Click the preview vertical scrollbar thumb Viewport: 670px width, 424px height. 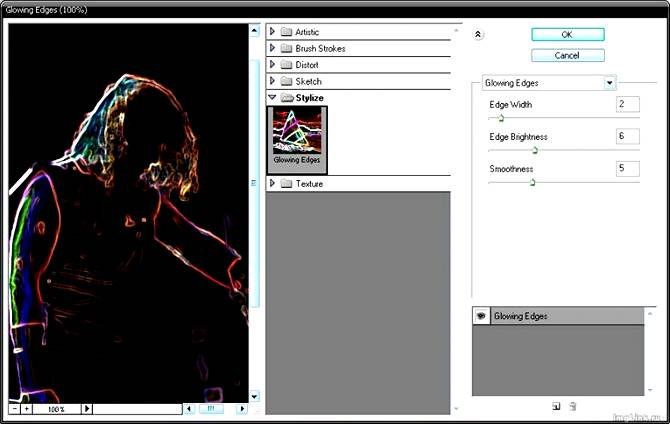pos(254,183)
